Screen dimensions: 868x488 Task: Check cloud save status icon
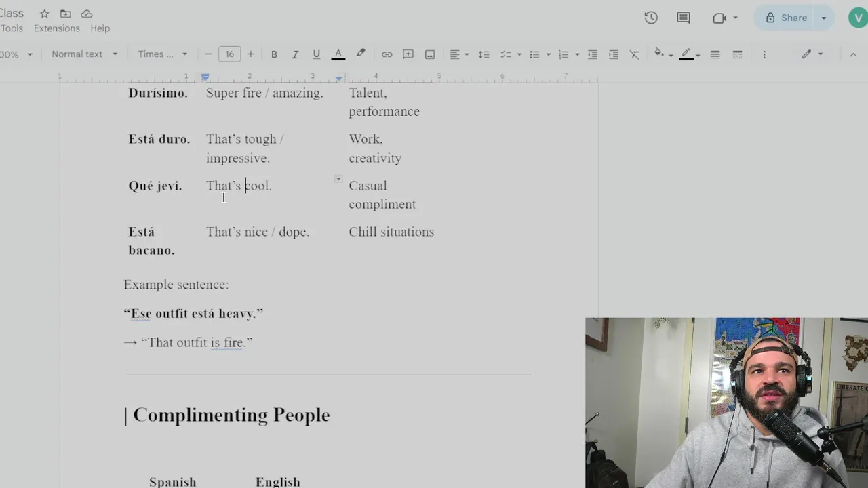click(x=87, y=14)
